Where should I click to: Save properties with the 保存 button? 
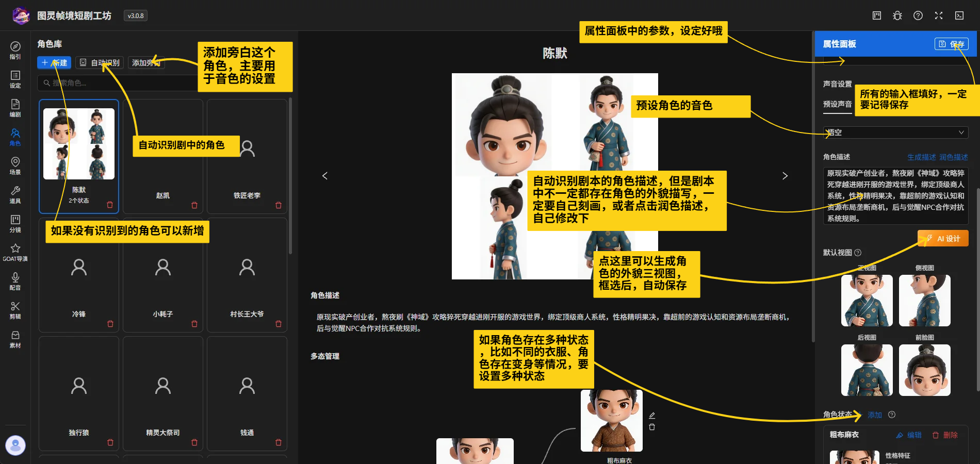[952, 44]
